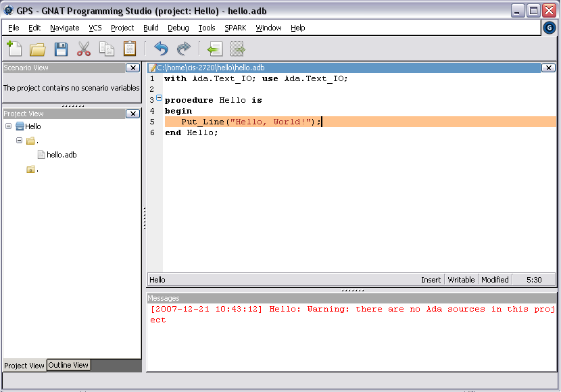Viewport: 561px width, 392px height.
Task: Go to previous location using the green arrow
Action: [214, 49]
